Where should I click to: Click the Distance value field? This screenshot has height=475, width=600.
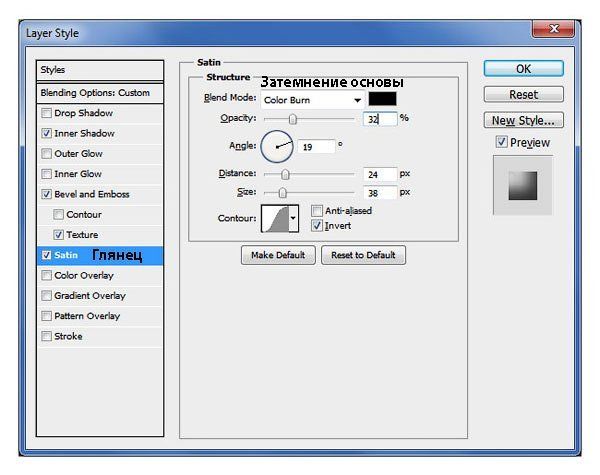[x=380, y=175]
